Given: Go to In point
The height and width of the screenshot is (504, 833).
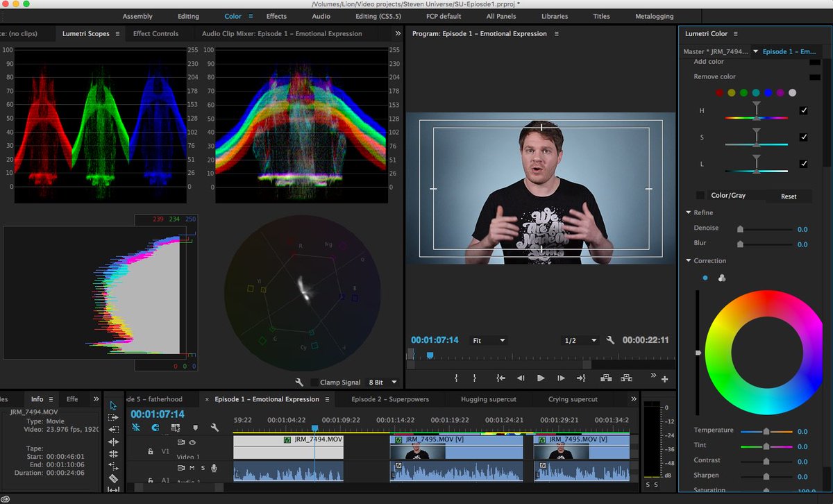Looking at the screenshot, I should (x=500, y=378).
